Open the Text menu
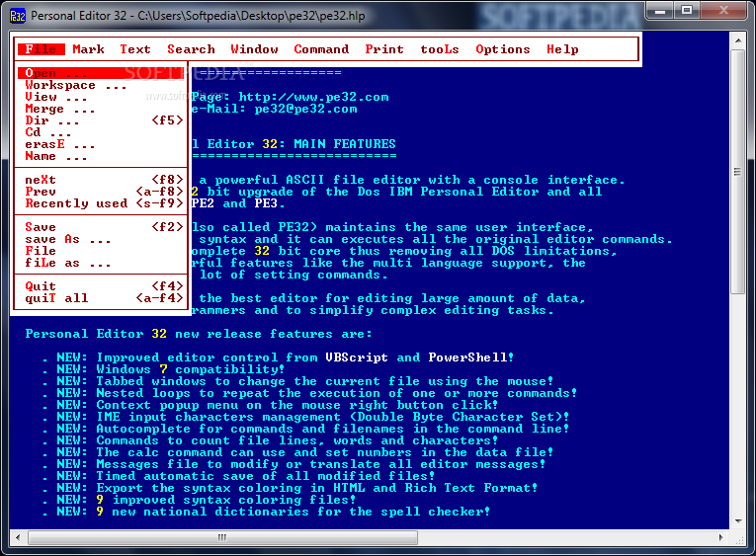This screenshot has height=556, width=756. (x=135, y=49)
